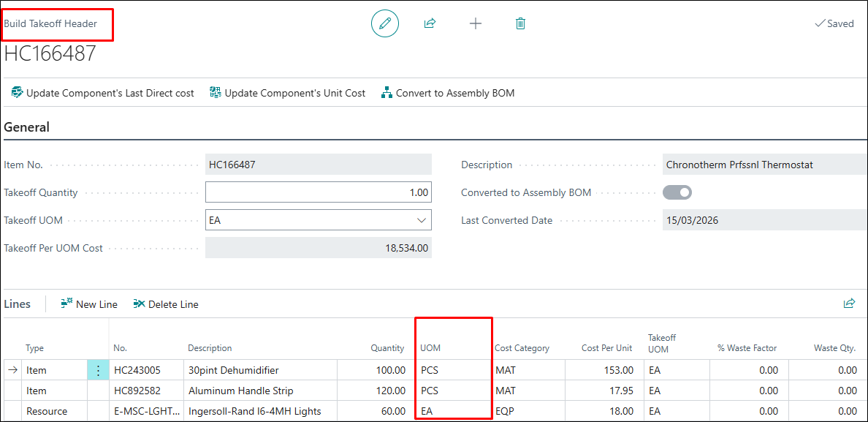The height and width of the screenshot is (422, 868).
Task: Click Convert to Assembly BOM
Action: (x=448, y=93)
